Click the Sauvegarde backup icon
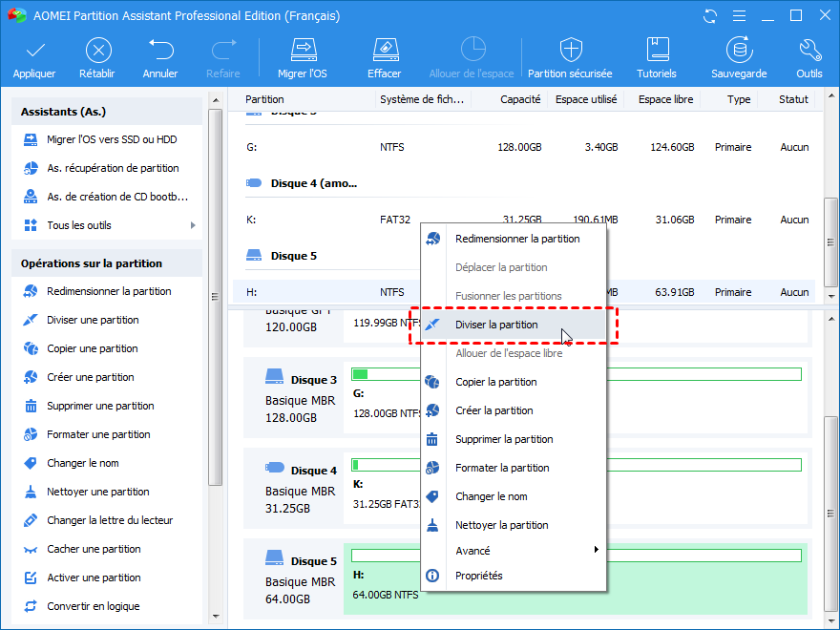The image size is (840, 630). pyautogui.click(x=738, y=51)
